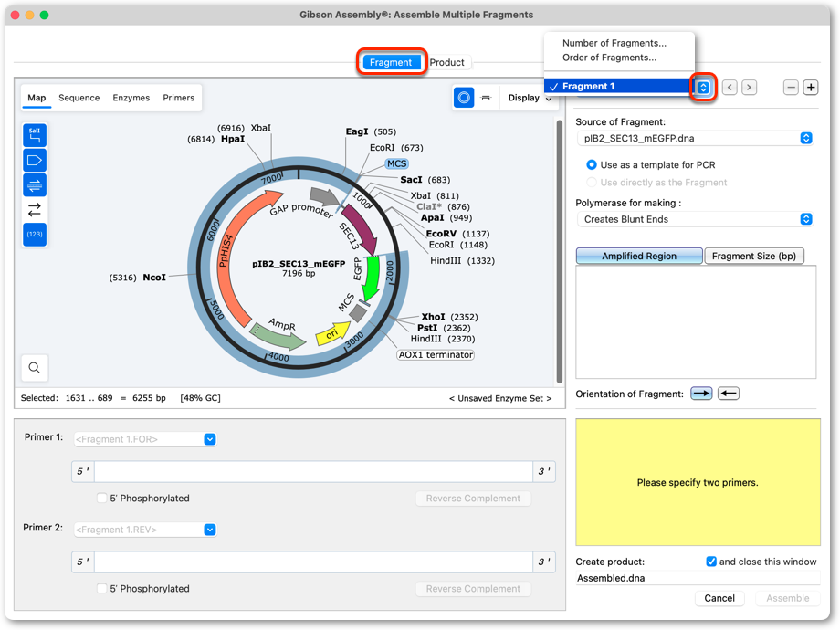Add a fragment with plus button
840x630 pixels.
(x=811, y=87)
